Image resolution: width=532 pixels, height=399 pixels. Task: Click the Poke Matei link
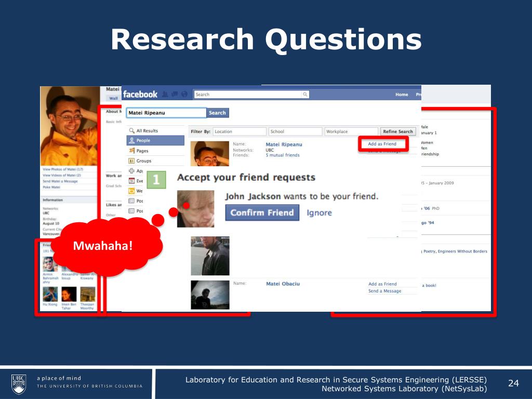click(x=51, y=187)
